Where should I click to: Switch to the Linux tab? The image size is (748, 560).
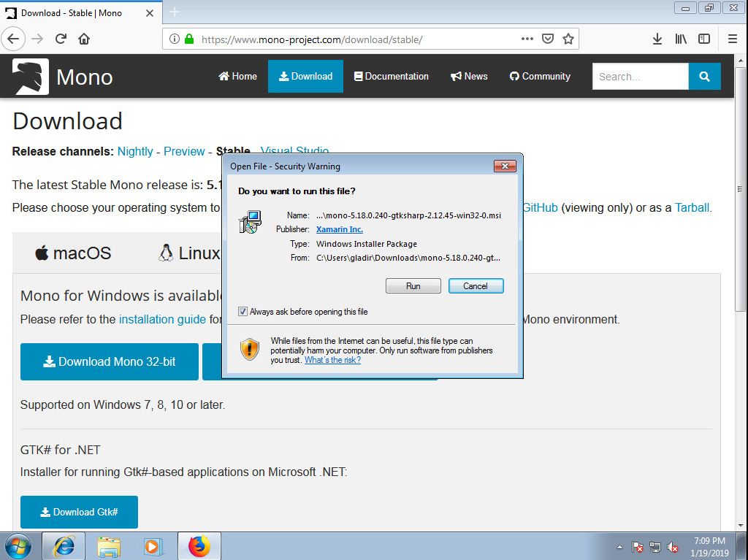(189, 253)
